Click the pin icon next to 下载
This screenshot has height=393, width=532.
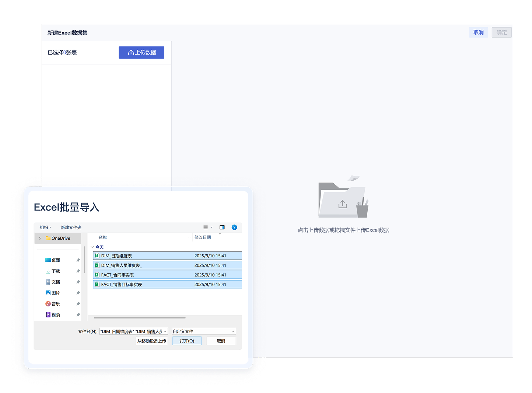click(x=78, y=271)
